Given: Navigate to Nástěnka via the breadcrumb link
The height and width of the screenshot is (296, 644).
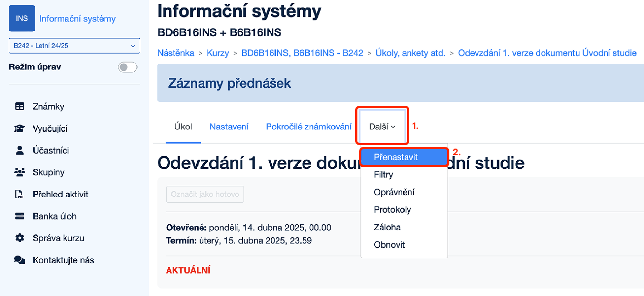Looking at the screenshot, I should point(175,53).
